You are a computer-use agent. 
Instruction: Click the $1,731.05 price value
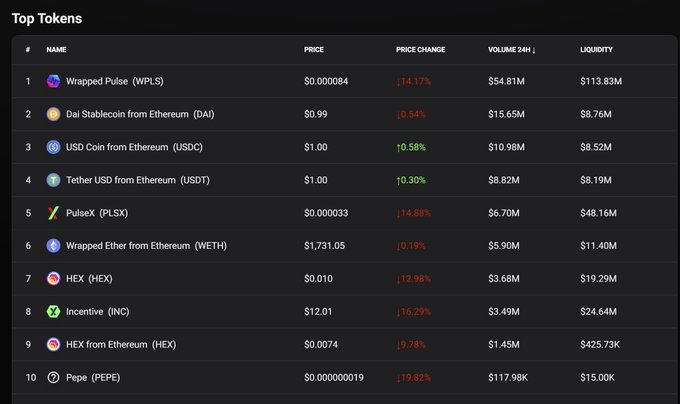(x=324, y=246)
